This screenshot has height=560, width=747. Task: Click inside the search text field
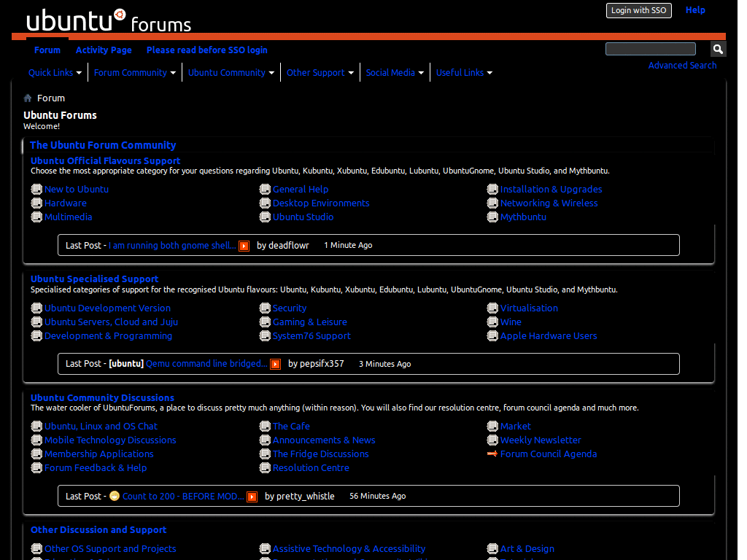[x=649, y=48]
